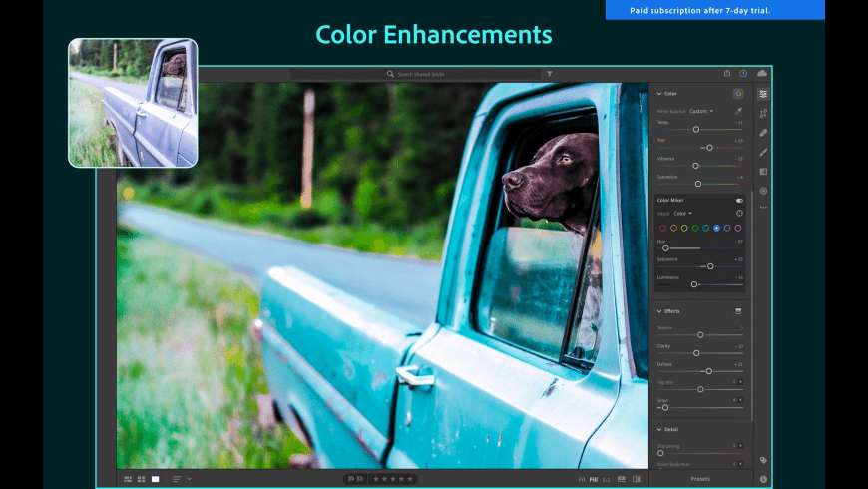868x489 pixels.
Task: Collapse the Effects panel section
Action: click(659, 311)
